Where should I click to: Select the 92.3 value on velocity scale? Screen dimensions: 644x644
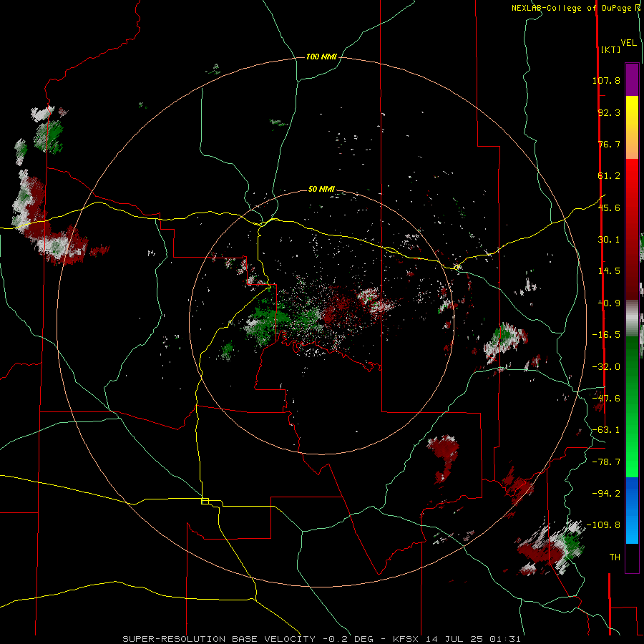(x=609, y=112)
